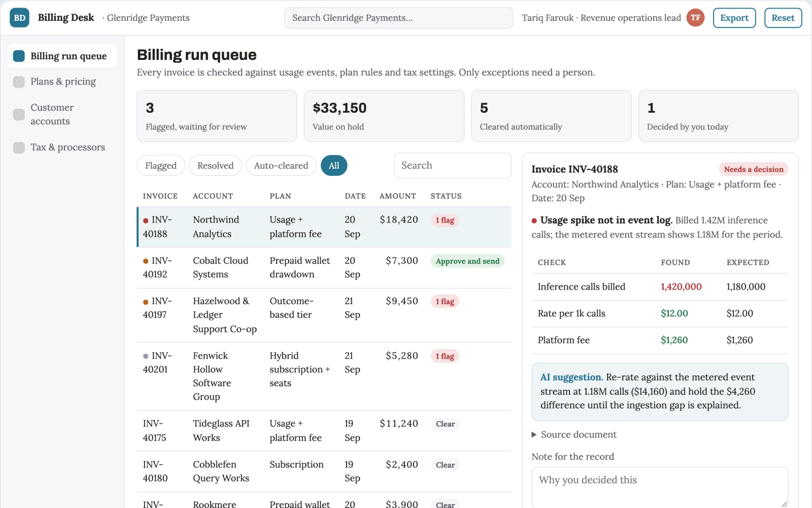Image resolution: width=812 pixels, height=508 pixels.
Task: Click the Cleared automatically stat card
Action: (551, 116)
